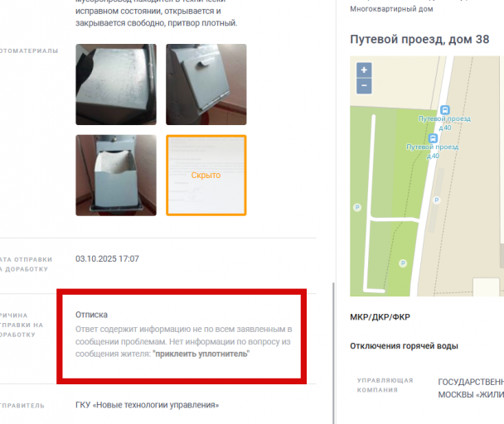Click the upper Путевой проезд д.40 stop label
Image resolution: width=504 pixels, height=424 pixels.
444,123
